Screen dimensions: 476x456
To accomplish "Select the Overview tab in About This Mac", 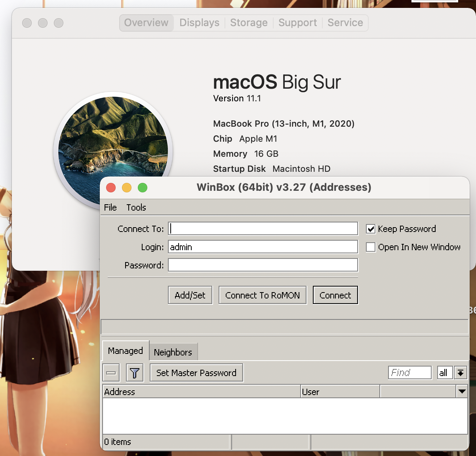I will (x=147, y=23).
